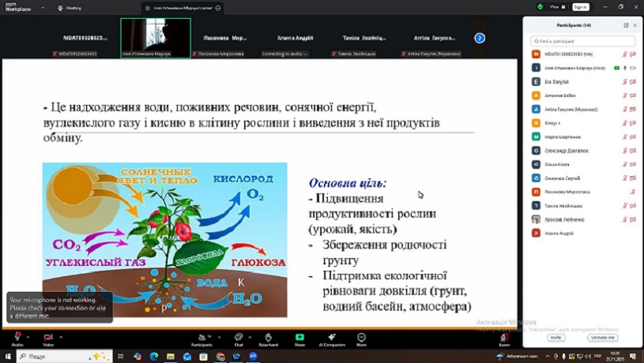Open the Participants button in the meeting toolbar

pos(201,339)
